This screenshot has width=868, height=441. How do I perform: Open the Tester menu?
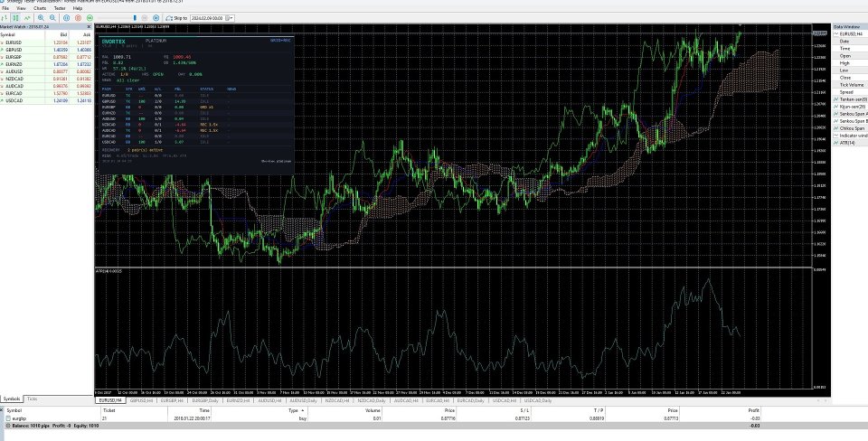[60, 8]
